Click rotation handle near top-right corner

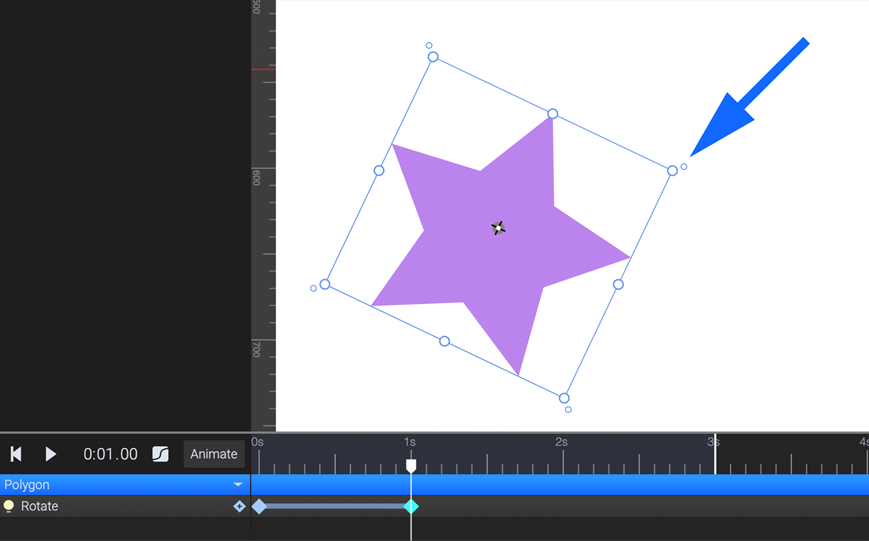tap(684, 166)
